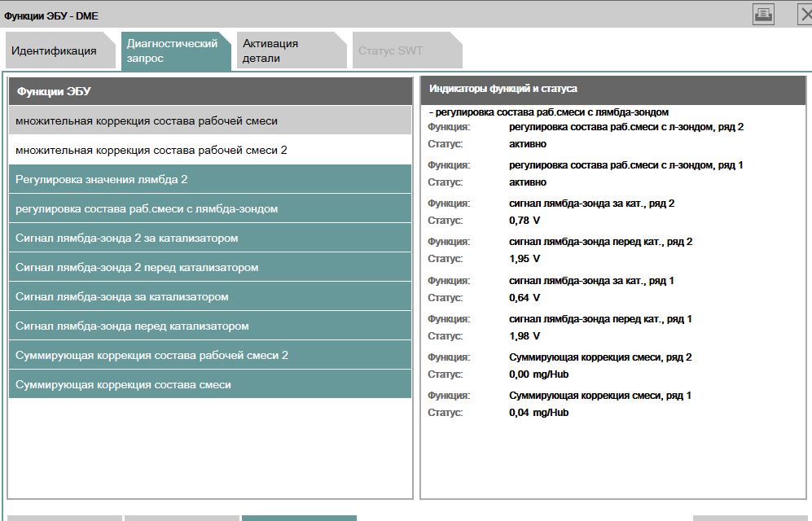The image size is (812, 521).
Task: Click the Функции ЭБУ list header
Action: 210,91
